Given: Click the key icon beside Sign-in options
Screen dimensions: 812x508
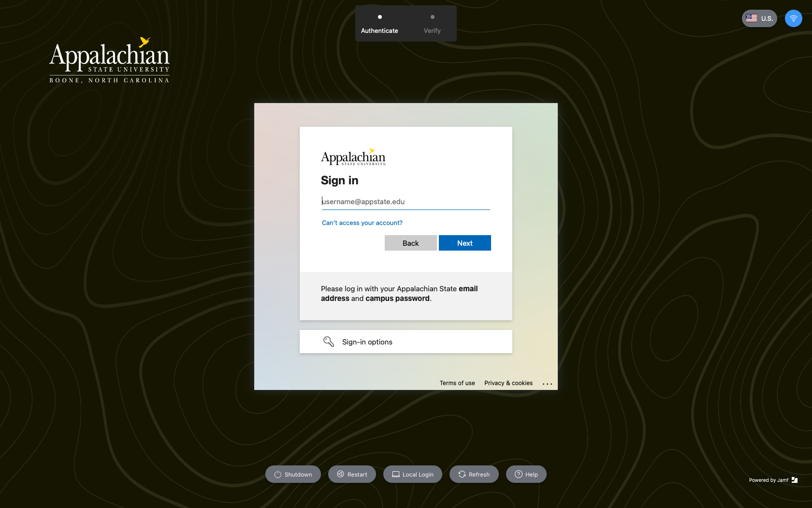Looking at the screenshot, I should click(329, 342).
